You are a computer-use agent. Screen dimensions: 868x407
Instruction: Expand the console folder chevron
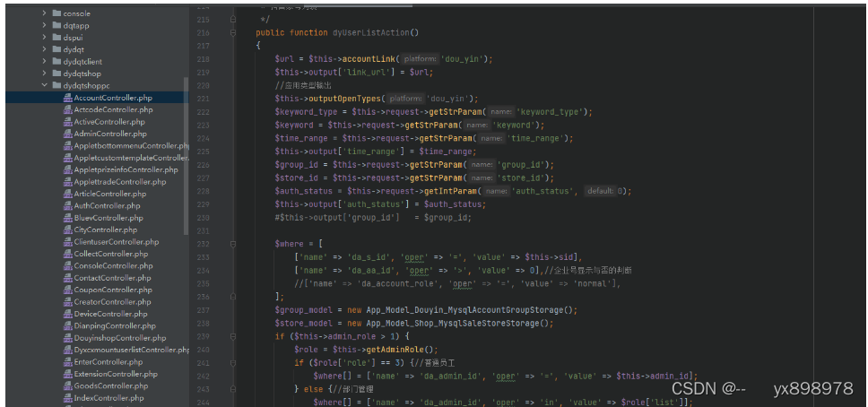tap(44, 13)
